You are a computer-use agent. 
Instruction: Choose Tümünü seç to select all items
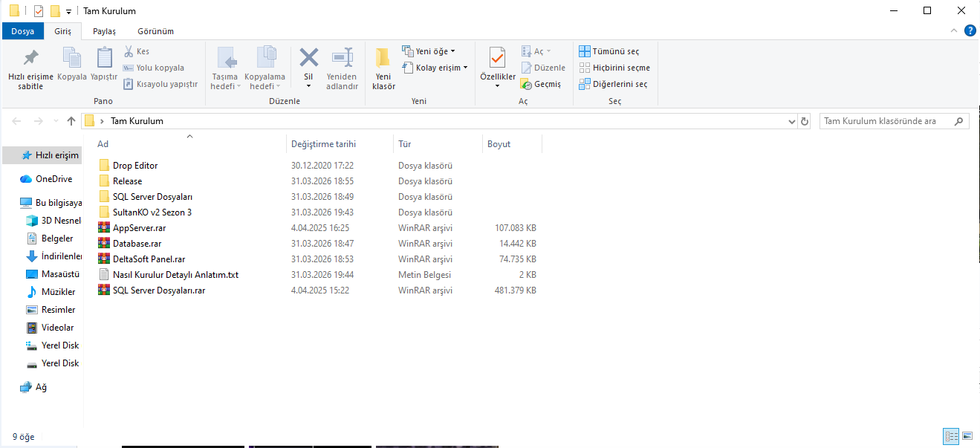pos(609,51)
